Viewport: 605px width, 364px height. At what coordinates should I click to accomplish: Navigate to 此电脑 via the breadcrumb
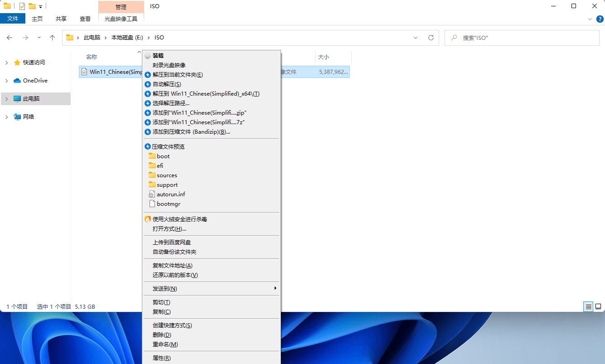point(92,38)
